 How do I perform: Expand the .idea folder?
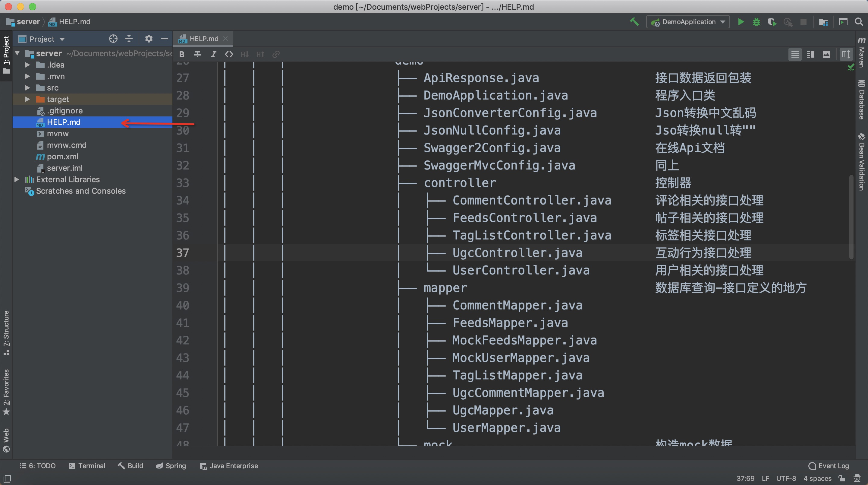(28, 65)
